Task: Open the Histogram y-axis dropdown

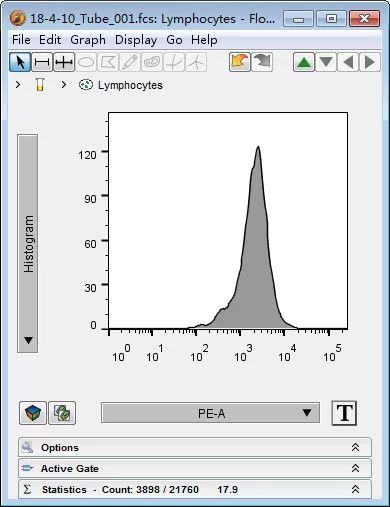Action: click(x=28, y=243)
